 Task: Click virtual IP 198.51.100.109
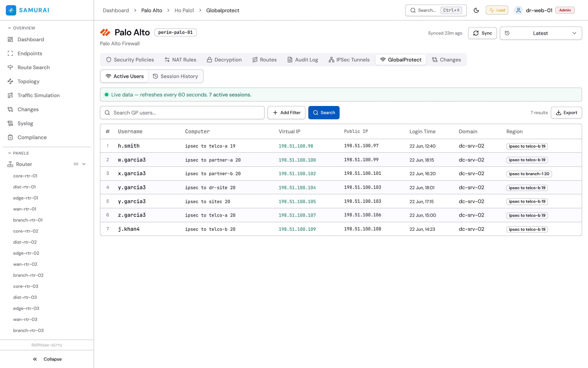point(297,229)
